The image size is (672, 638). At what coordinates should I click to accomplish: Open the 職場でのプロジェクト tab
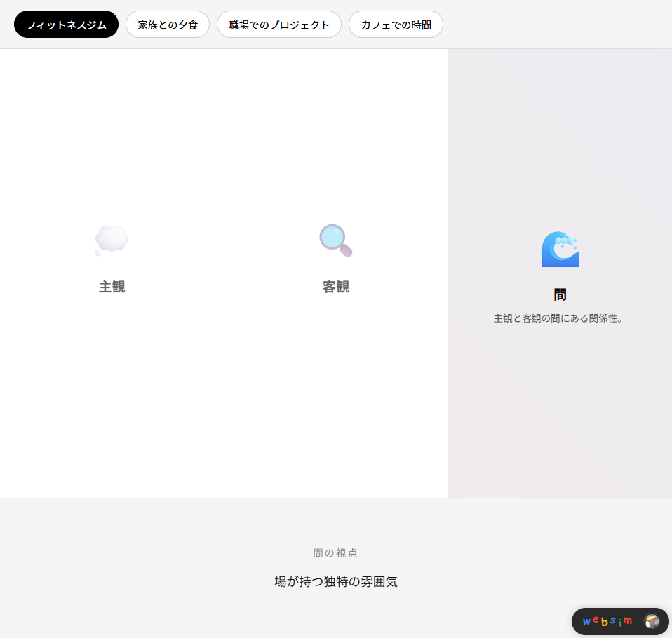pos(279,25)
